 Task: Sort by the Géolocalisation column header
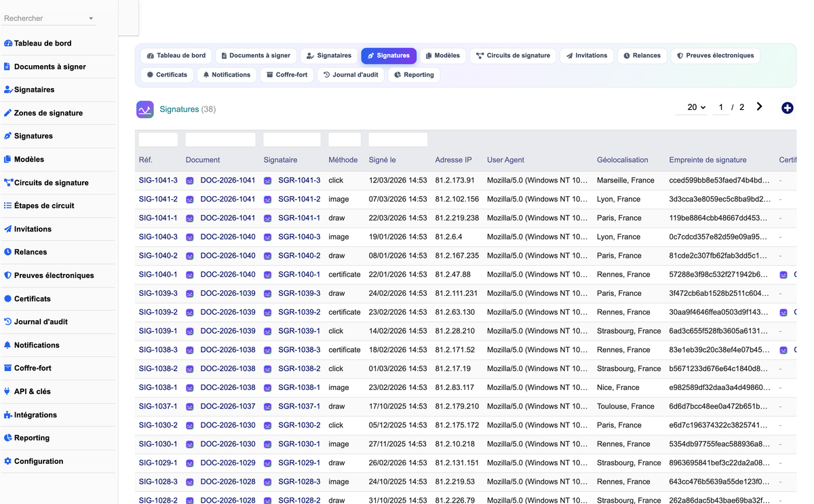point(622,160)
